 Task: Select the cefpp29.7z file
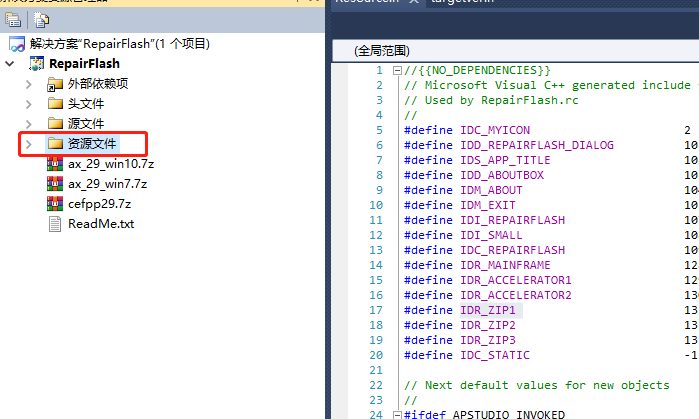coord(99,204)
